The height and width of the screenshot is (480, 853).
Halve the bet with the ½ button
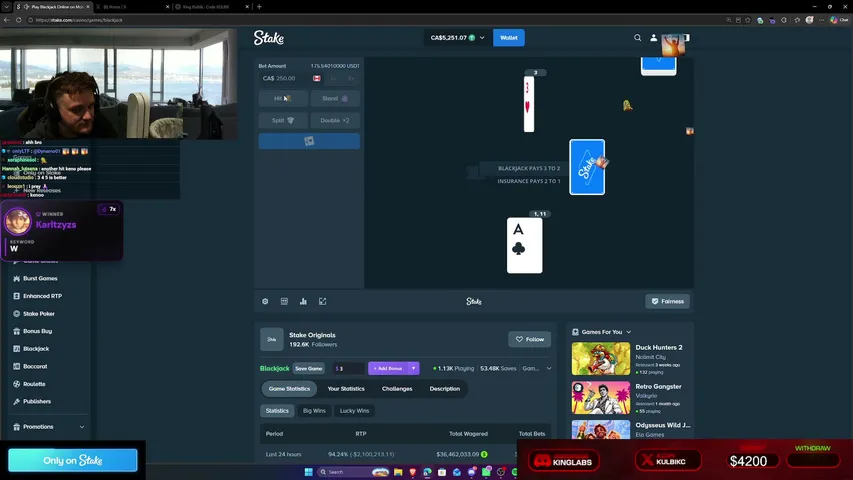pos(333,78)
